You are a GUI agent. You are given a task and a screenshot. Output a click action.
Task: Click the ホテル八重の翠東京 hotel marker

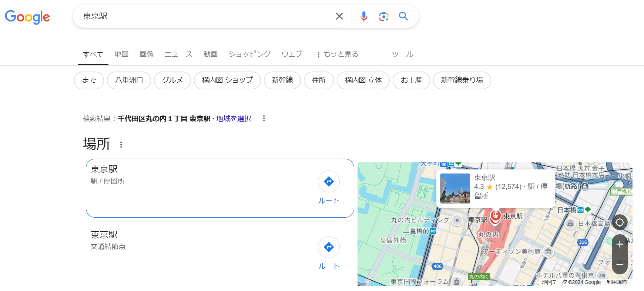[x=602, y=275]
